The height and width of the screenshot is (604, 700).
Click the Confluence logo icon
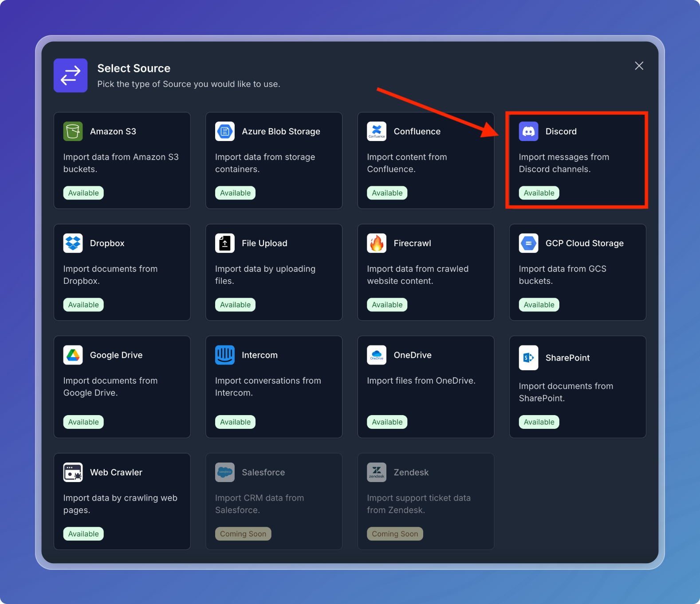pyautogui.click(x=377, y=131)
